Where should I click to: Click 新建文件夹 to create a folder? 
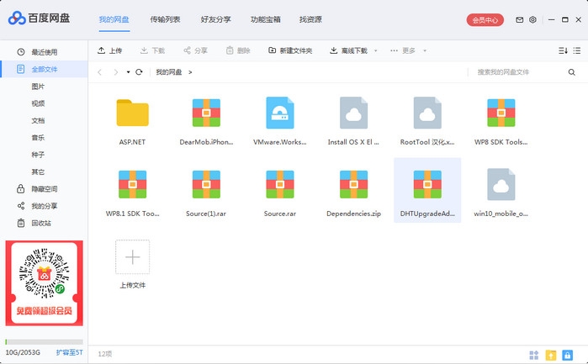[290, 50]
